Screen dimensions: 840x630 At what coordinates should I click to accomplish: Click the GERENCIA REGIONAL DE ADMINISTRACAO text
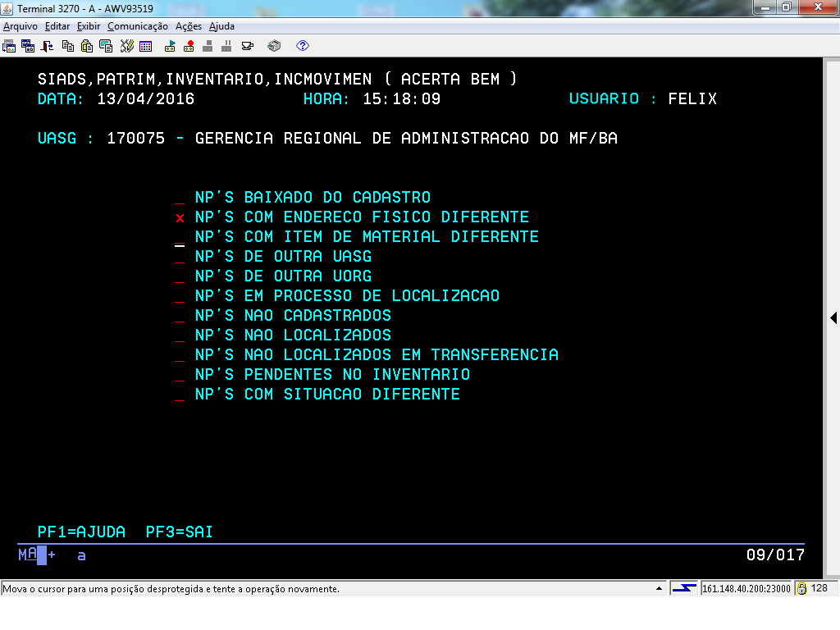pyautogui.click(x=362, y=139)
